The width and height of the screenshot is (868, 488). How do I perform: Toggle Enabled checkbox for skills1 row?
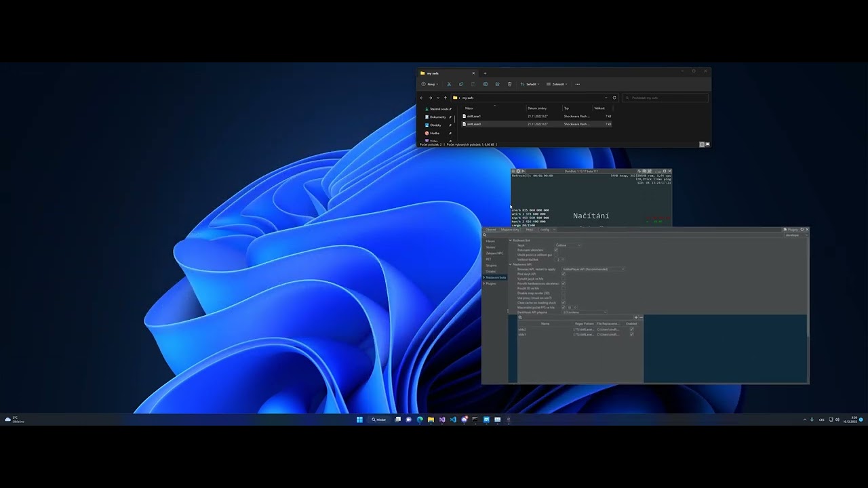[x=632, y=334]
